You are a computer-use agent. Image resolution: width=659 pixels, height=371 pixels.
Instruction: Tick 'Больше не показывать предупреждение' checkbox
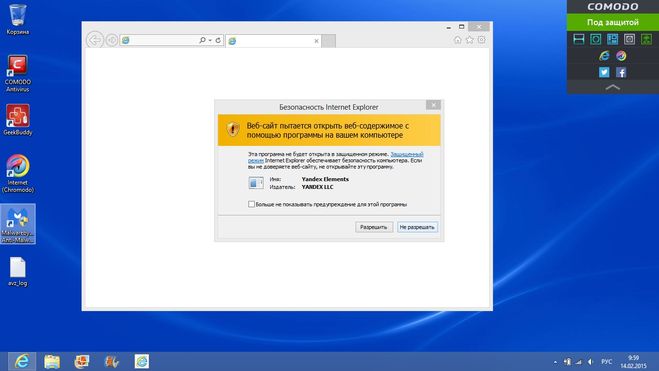pos(251,204)
